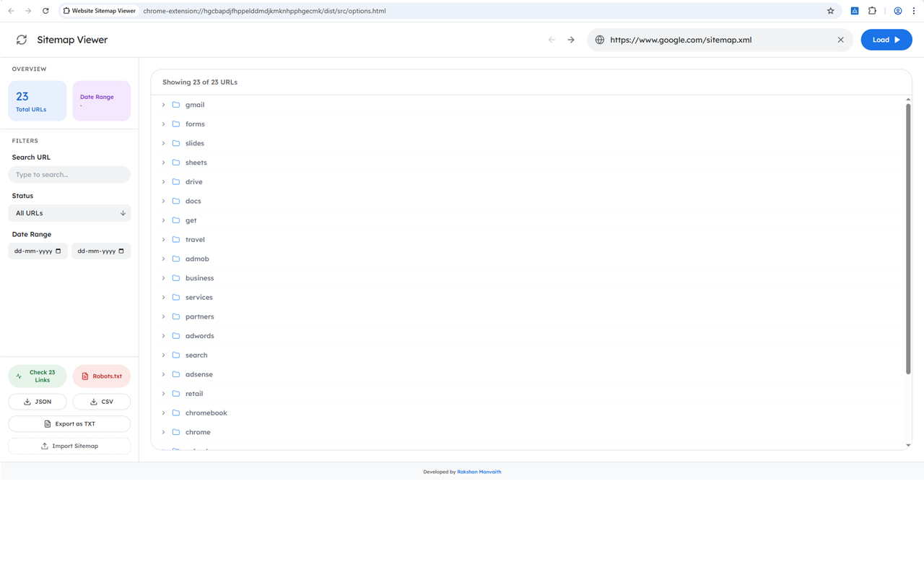
Task: Click the Date Range overview card
Action: coord(102,101)
